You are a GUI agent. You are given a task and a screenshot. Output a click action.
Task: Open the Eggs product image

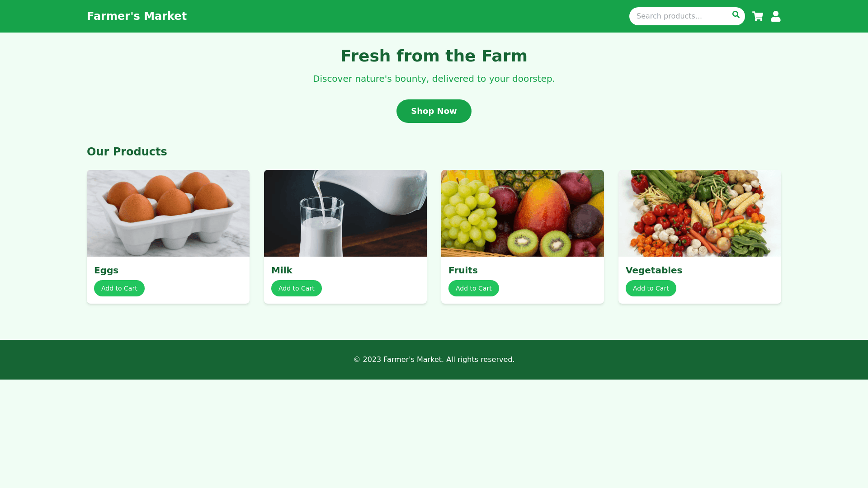(x=168, y=213)
